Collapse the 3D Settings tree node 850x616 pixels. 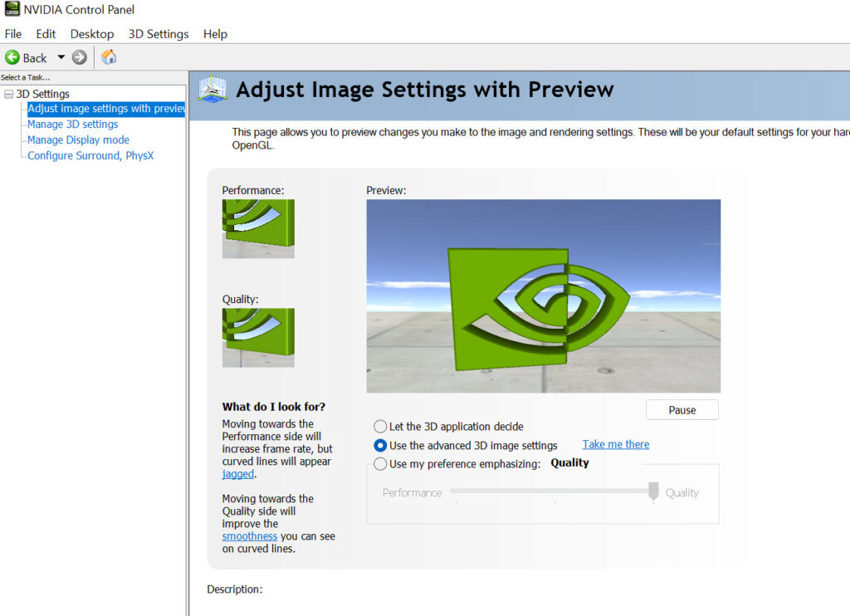tap(8, 94)
